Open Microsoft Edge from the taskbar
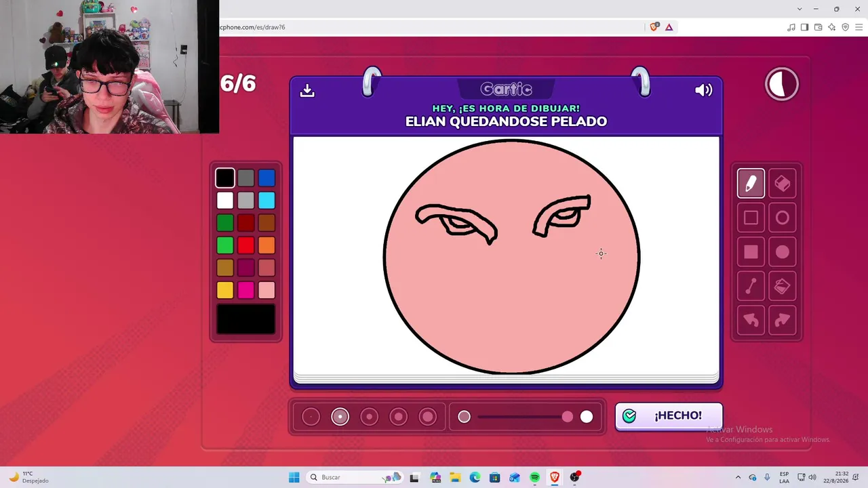This screenshot has width=868, height=488. [x=475, y=477]
